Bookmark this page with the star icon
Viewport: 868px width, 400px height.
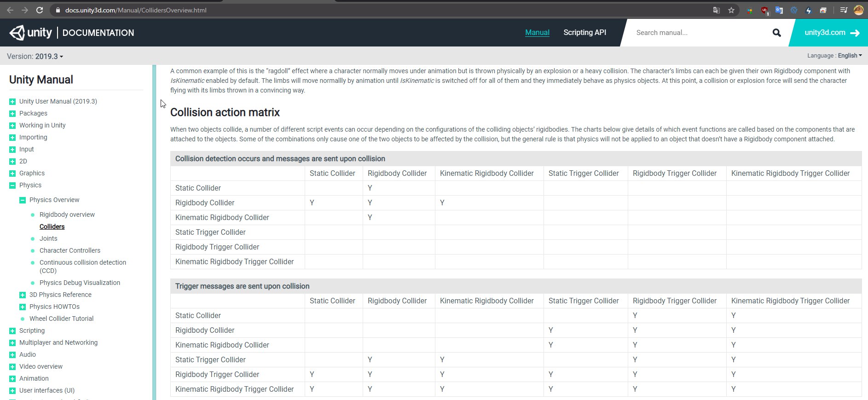[x=731, y=10]
